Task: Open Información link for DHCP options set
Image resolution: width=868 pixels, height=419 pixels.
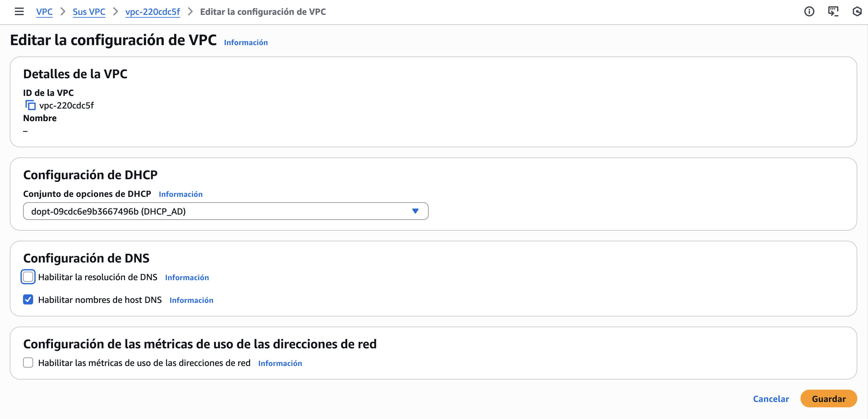Action: (x=181, y=194)
